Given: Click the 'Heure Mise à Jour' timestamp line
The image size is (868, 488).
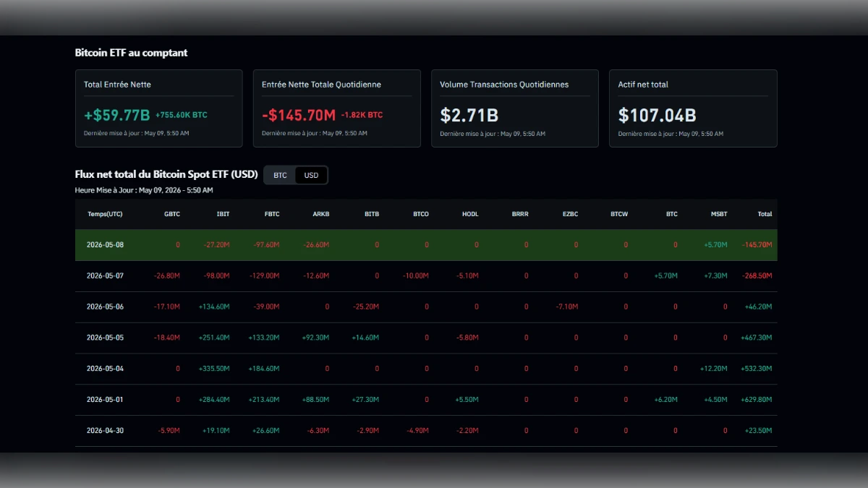Looking at the screenshot, I should click(144, 190).
